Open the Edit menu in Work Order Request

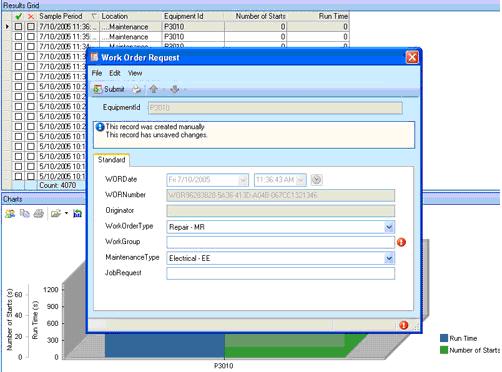click(115, 73)
